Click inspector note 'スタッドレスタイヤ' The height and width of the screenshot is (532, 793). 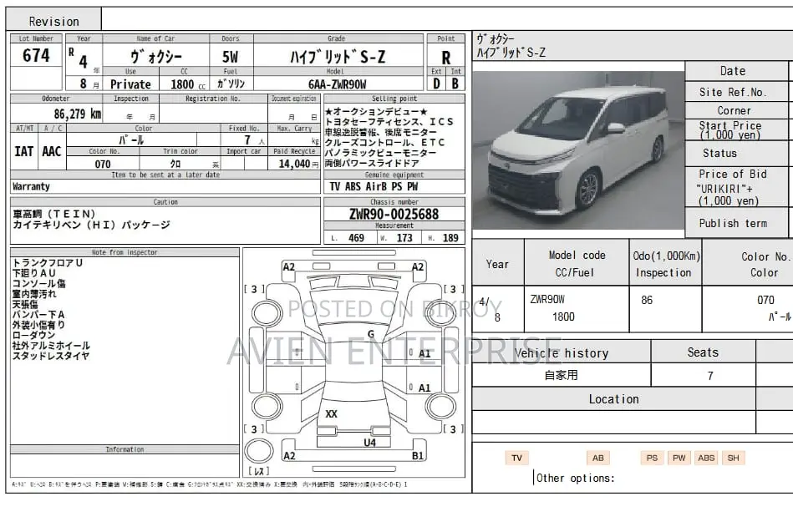click(51, 356)
